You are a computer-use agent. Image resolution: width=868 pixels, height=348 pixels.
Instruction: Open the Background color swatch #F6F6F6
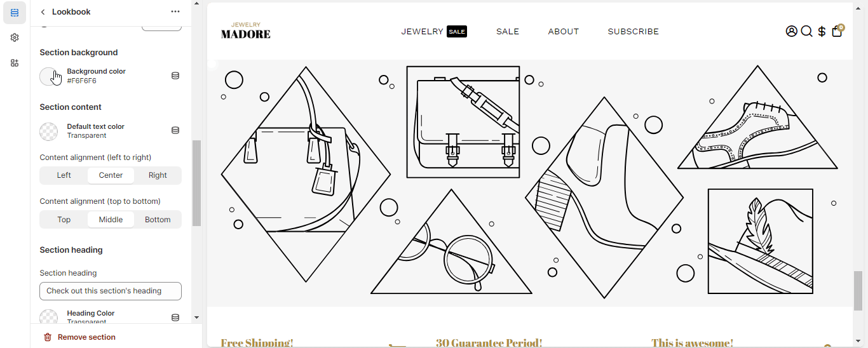click(49, 76)
